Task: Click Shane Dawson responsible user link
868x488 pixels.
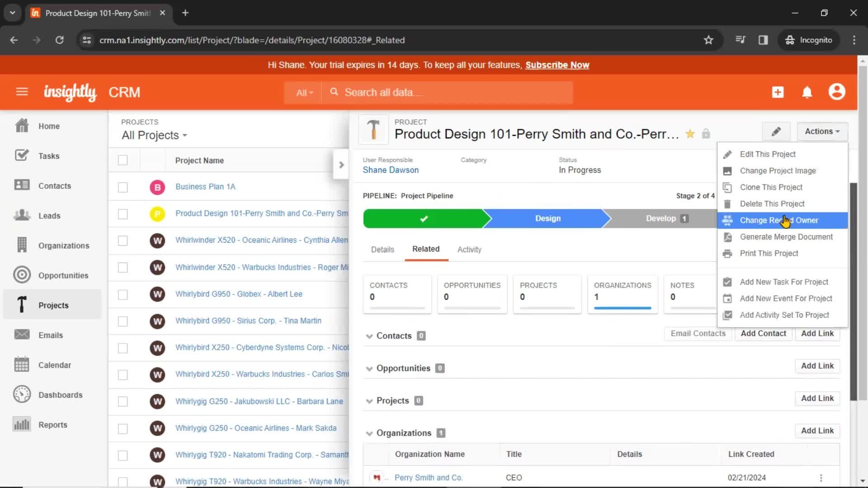Action: point(391,170)
